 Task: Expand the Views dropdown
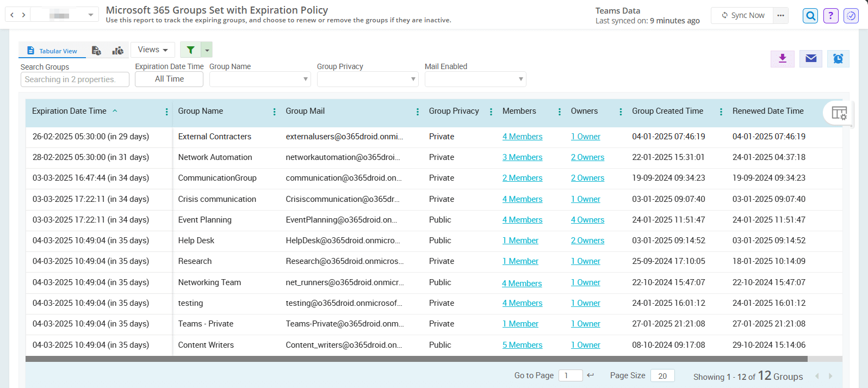(x=152, y=50)
